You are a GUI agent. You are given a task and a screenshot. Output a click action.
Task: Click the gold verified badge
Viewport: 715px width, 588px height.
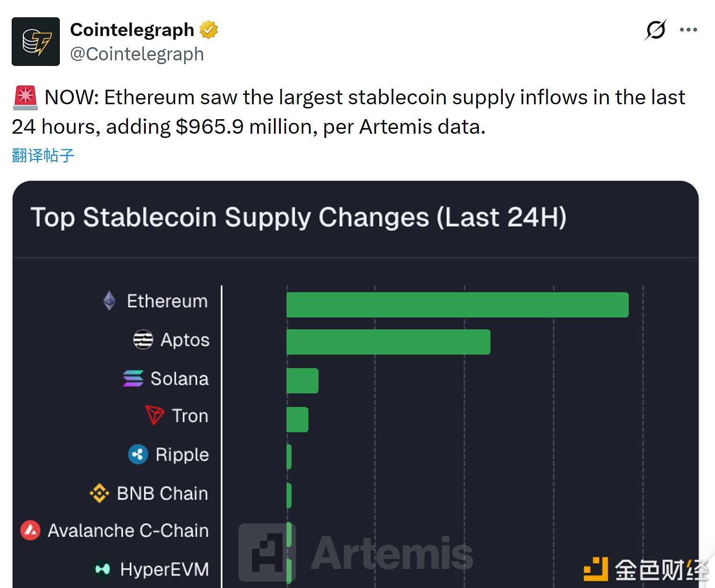tap(208, 30)
